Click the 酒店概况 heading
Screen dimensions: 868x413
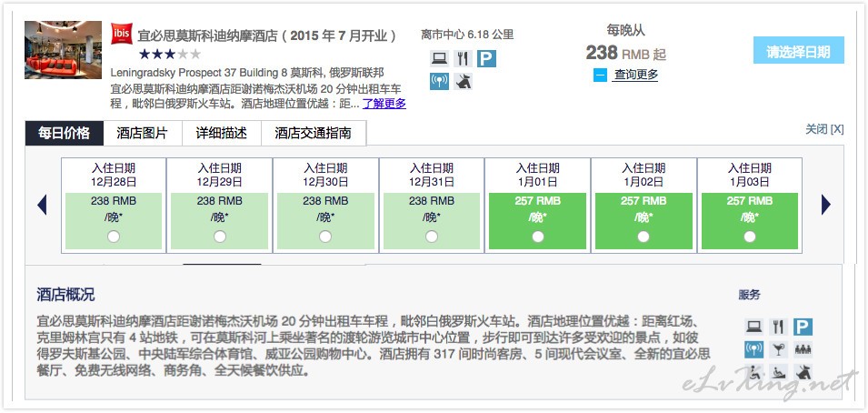tap(65, 295)
